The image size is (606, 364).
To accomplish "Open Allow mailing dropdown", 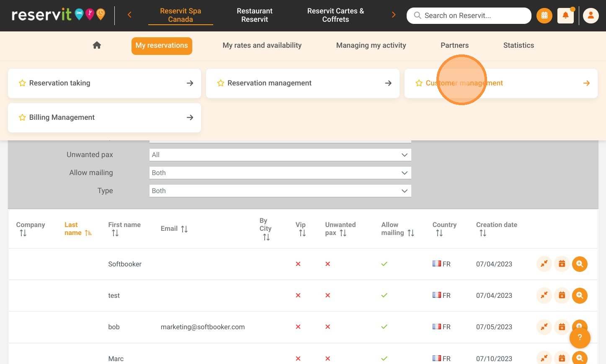I will 280,173.
